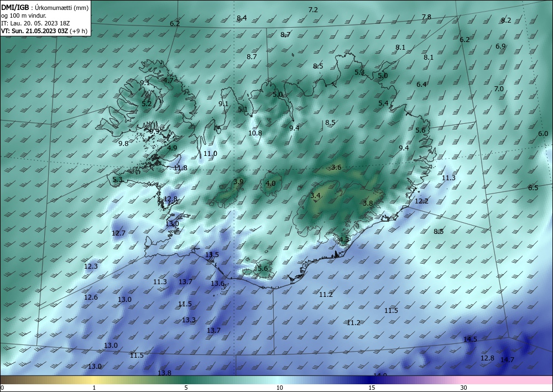Viewport: 553px width, 392px height.
Task: Click the 0 label on the color scale
Action: [x=2, y=388]
